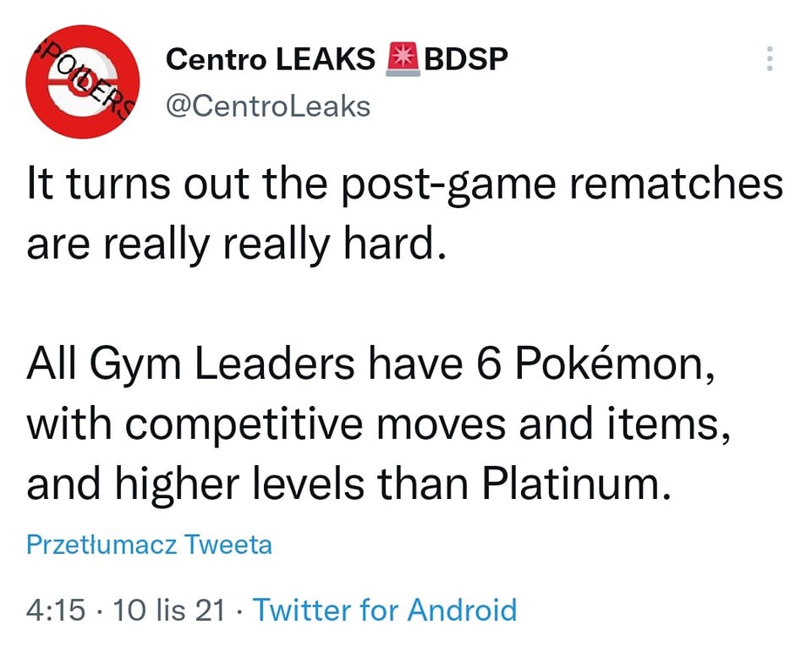Open the three-dot more options menu
The image size is (812, 647).
coord(769,59)
